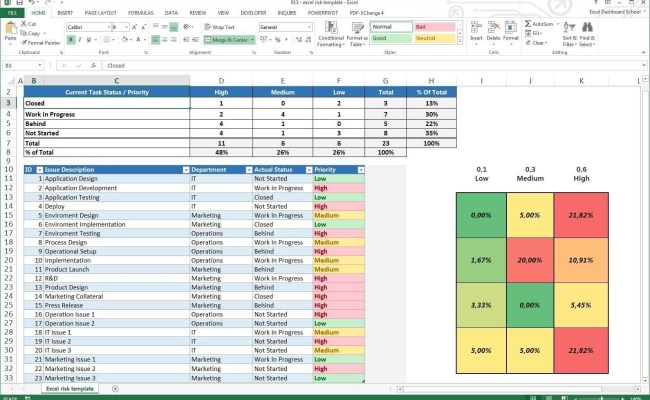The height and width of the screenshot is (400, 650).
Task: Select column header D
Action: 221,81
